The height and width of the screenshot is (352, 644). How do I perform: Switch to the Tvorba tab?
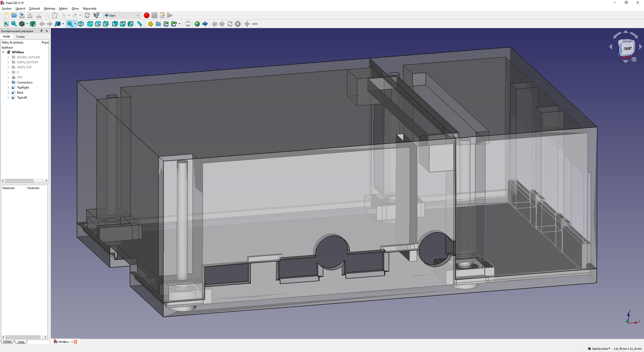(x=20, y=37)
